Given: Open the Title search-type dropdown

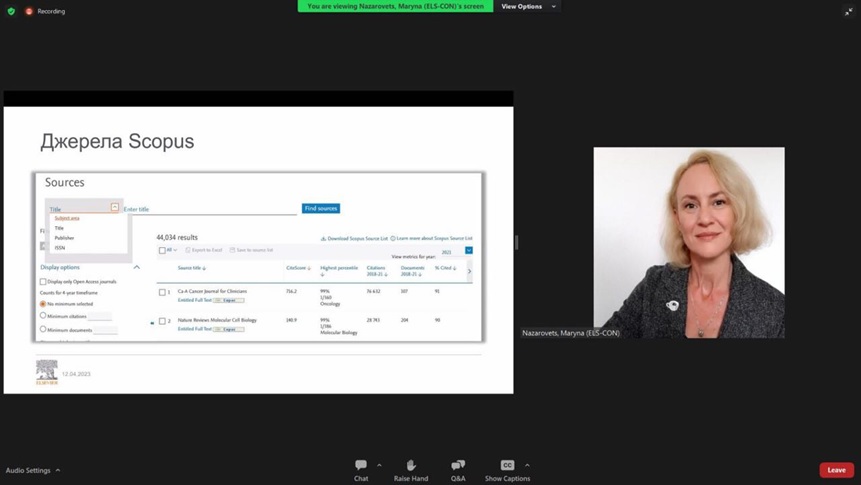Looking at the screenshot, I should click(115, 207).
